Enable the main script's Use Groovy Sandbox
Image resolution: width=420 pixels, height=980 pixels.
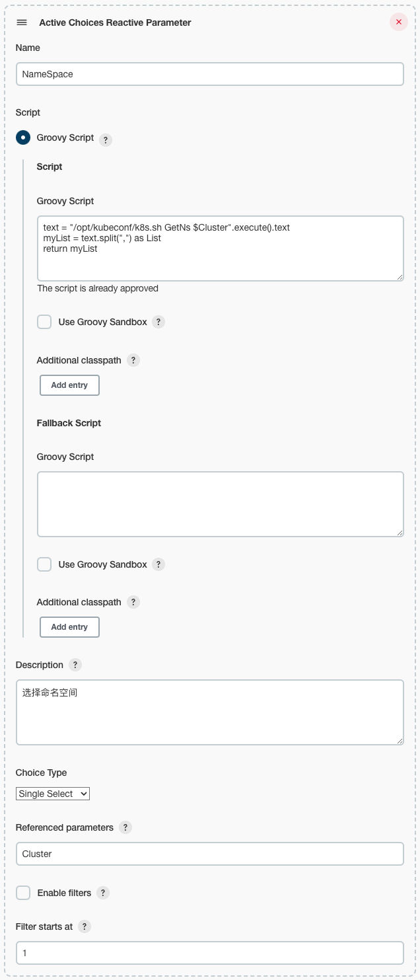(x=44, y=322)
